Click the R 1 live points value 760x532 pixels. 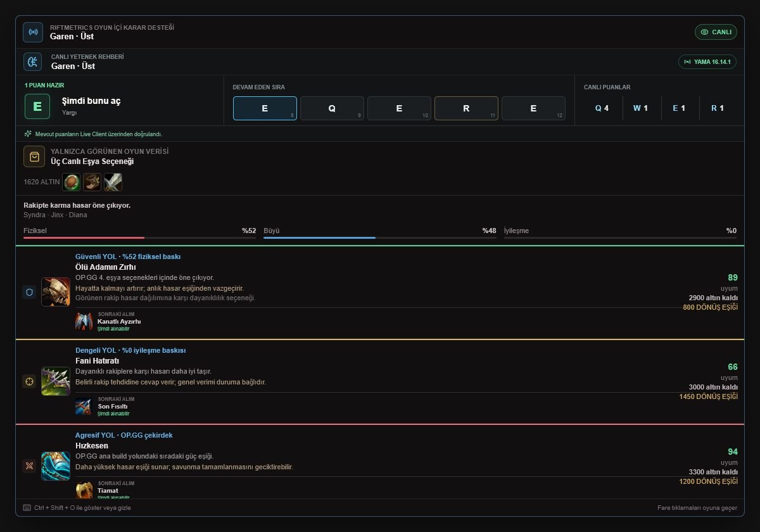pos(718,108)
